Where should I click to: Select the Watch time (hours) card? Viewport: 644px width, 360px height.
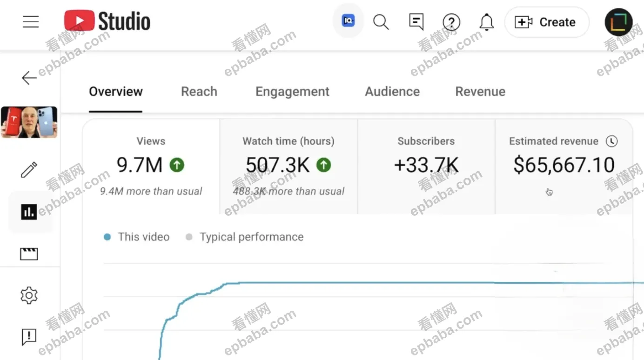(288, 166)
